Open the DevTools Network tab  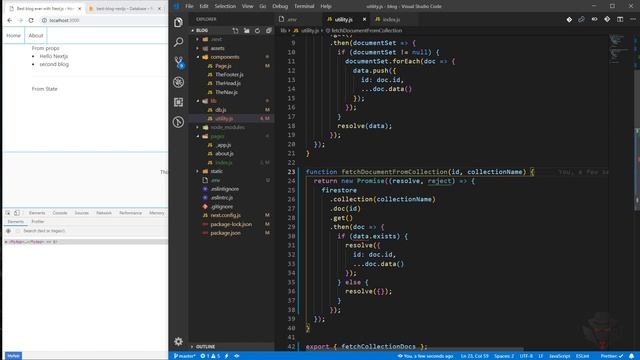tap(104, 213)
